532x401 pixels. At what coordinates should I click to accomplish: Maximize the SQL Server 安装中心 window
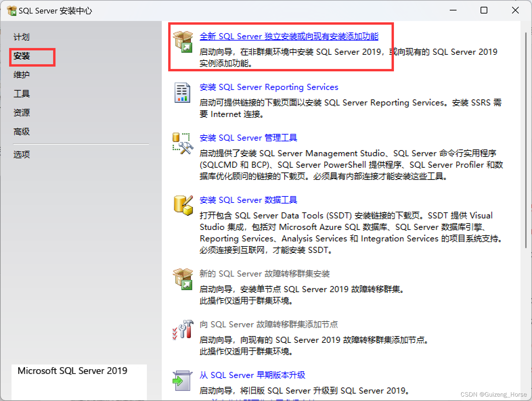coord(484,10)
